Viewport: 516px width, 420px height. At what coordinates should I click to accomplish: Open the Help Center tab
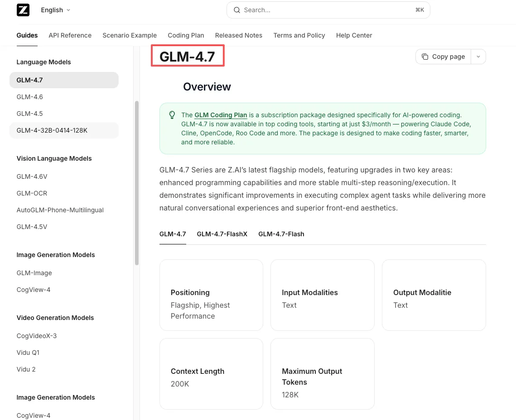(354, 35)
